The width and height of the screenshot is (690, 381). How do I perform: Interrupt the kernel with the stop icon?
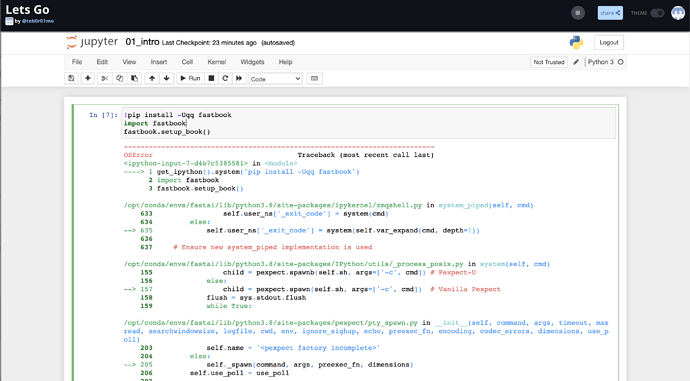point(211,78)
